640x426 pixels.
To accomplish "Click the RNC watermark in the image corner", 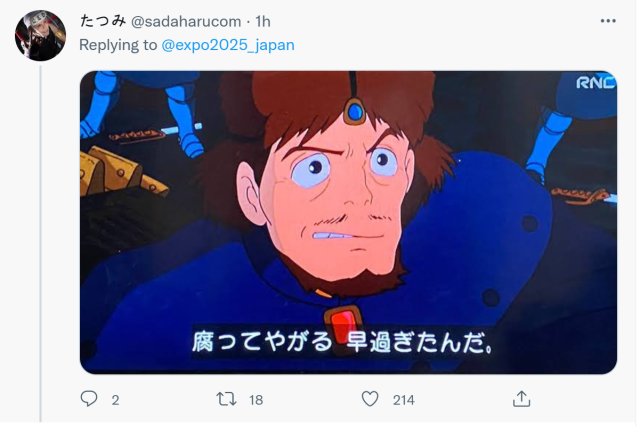I will [595, 82].
